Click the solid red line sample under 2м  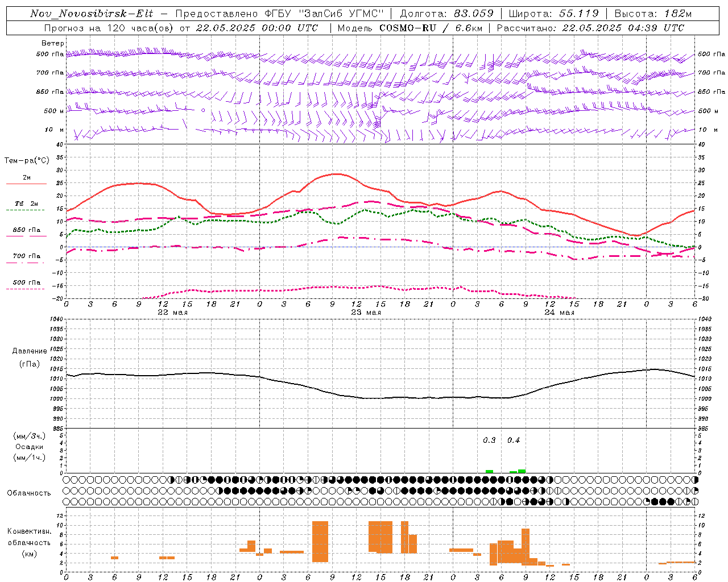(x=26, y=184)
